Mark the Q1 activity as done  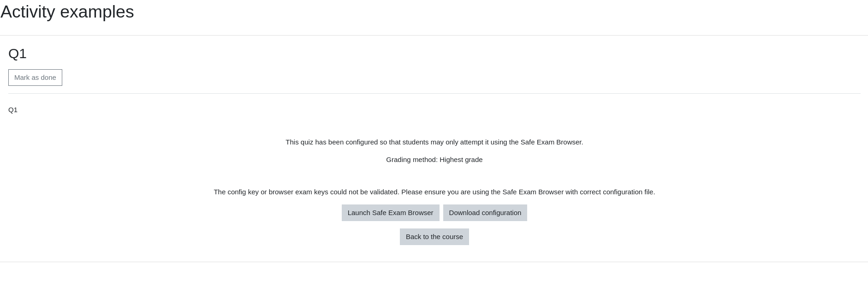click(35, 78)
